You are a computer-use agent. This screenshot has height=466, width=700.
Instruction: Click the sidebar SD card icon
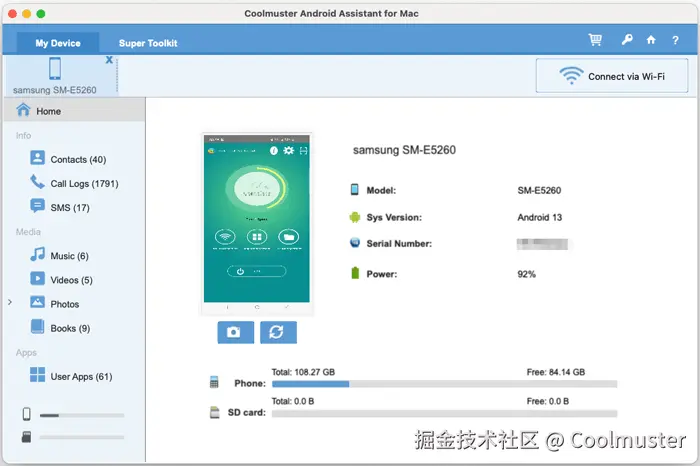point(27,437)
